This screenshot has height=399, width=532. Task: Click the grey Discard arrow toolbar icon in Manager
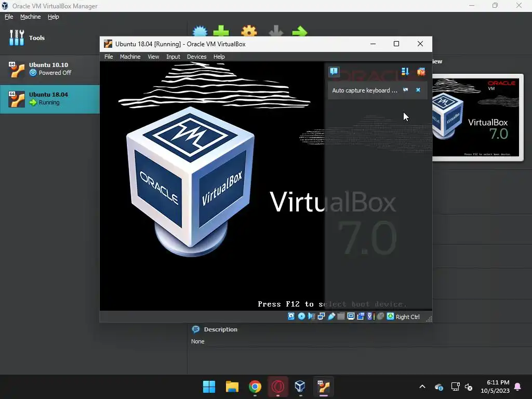(x=276, y=31)
